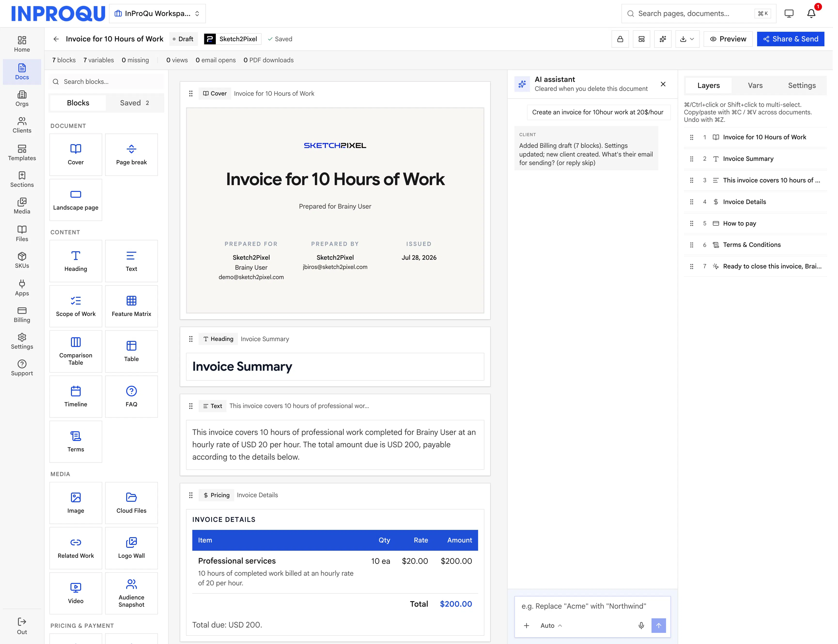Open the download options dropdown
The width and height of the screenshot is (838, 644).
point(687,39)
